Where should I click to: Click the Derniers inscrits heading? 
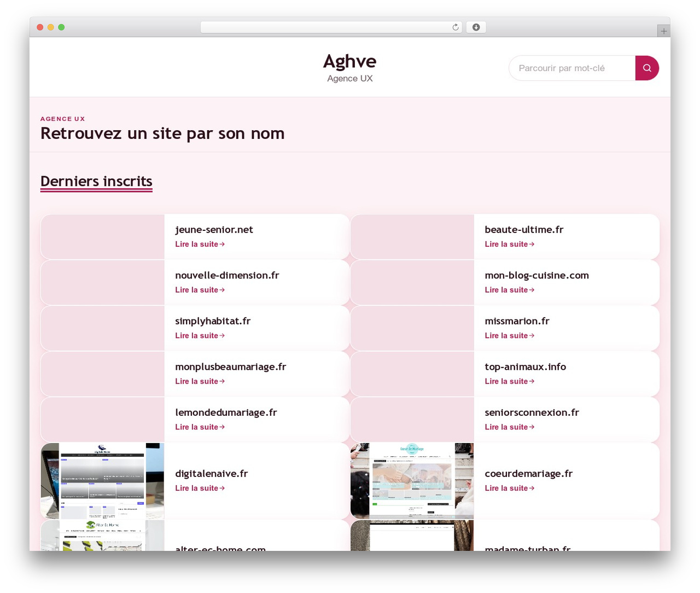click(96, 181)
